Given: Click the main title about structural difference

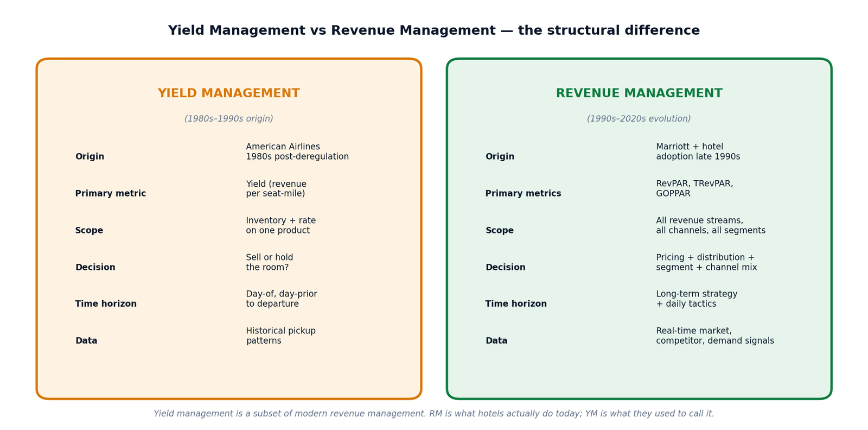Looking at the screenshot, I should [x=434, y=31].
